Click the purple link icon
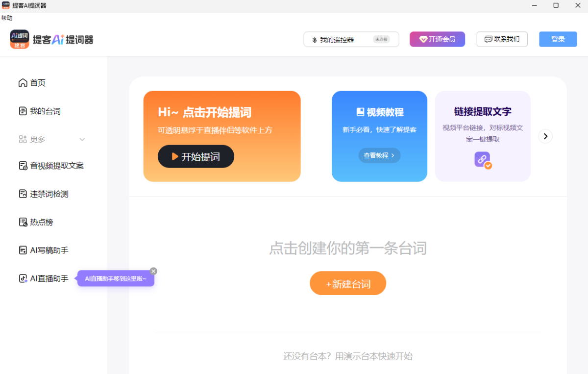588x374 pixels. 482,160
